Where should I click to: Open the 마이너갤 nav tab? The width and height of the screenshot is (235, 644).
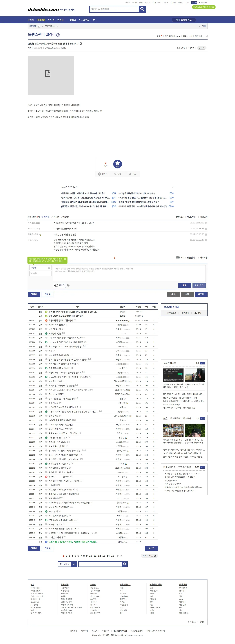coord(41,20)
